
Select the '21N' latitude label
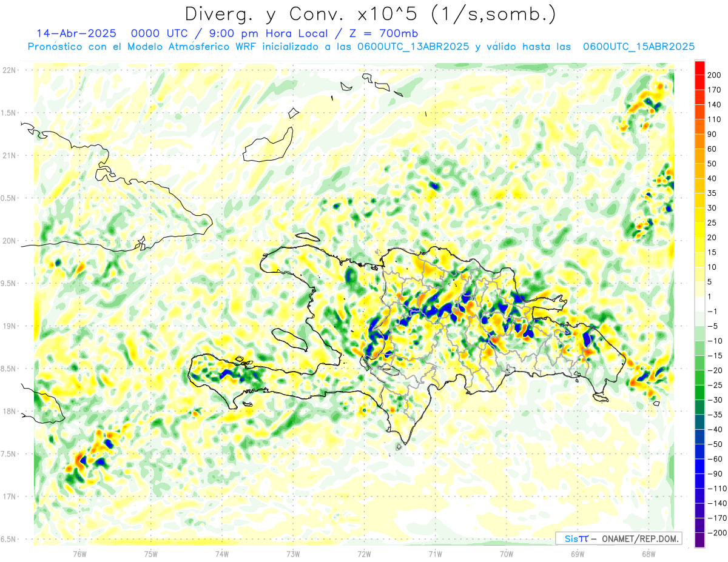click(8, 155)
